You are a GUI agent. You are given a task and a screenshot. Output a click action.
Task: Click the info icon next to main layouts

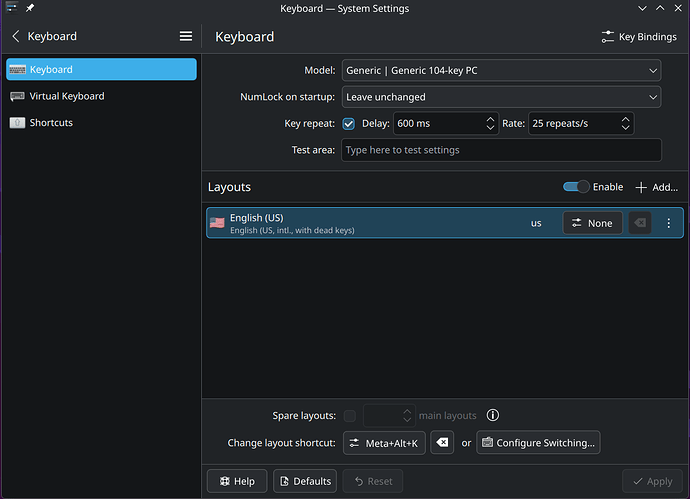(x=492, y=415)
